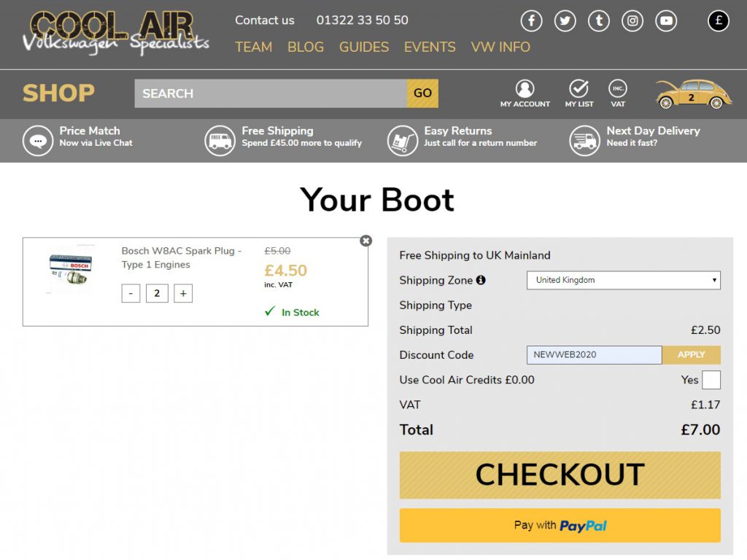This screenshot has height=560, width=747.
Task: Click the In Stock status text
Action: [300, 312]
